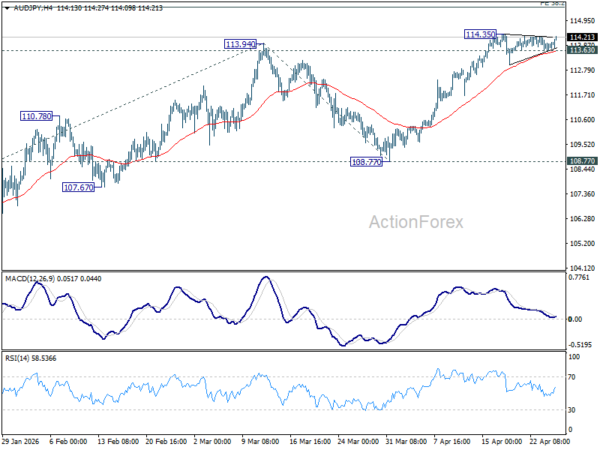
Task: Click the 109.520 price axis value
Action: coord(582,145)
